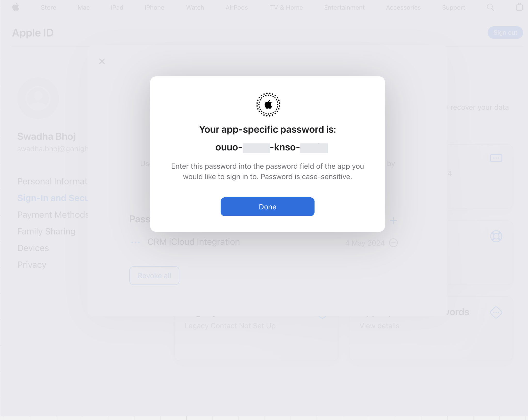
Task: Click the Revoke all button
Action: (x=154, y=276)
